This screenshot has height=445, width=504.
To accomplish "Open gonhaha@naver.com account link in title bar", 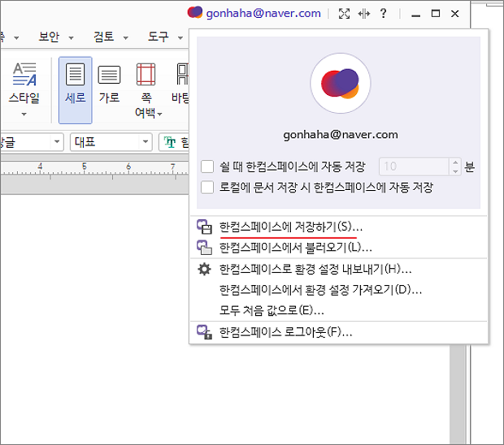I will [x=263, y=13].
